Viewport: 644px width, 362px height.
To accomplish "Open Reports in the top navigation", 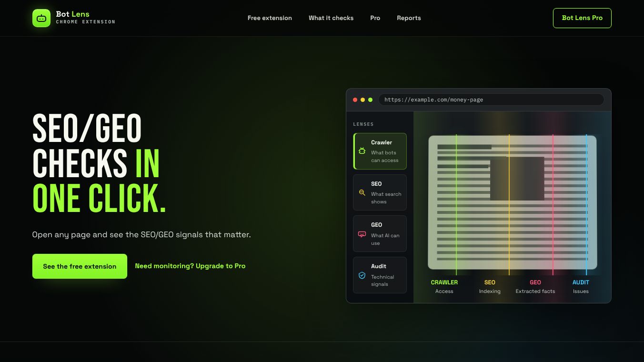I will pyautogui.click(x=409, y=18).
